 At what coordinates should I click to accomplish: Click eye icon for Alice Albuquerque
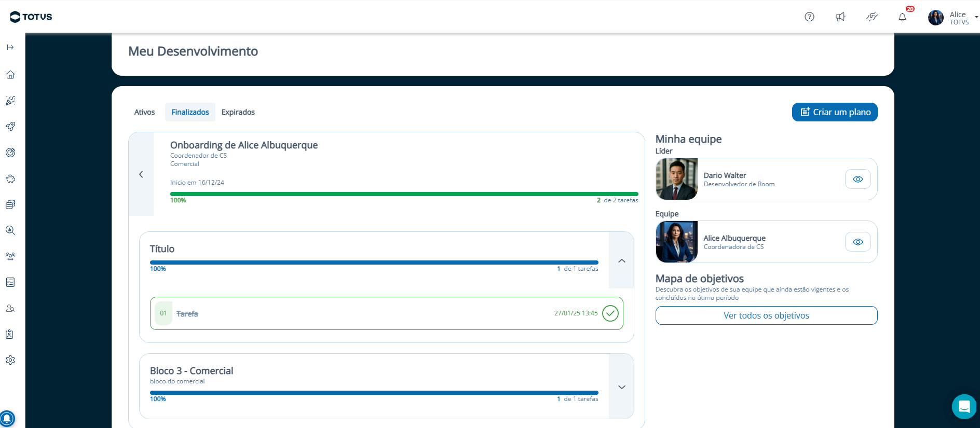point(857,242)
